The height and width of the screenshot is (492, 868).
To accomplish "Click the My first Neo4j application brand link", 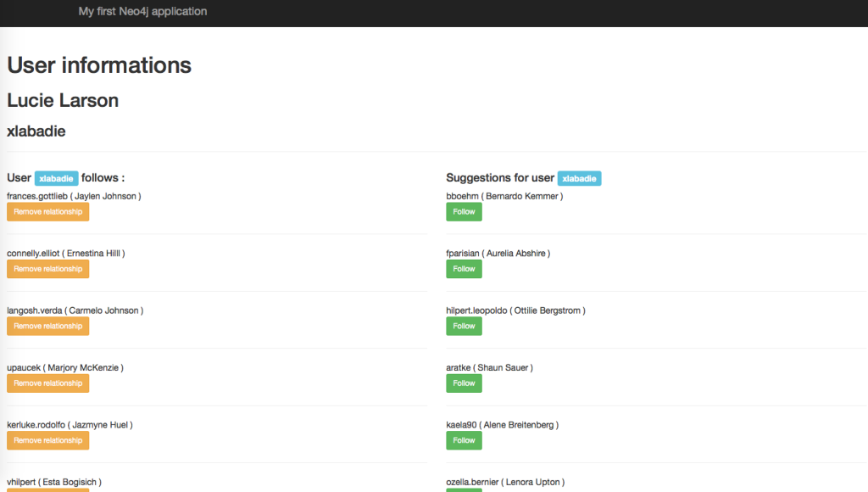I will 142,11.
